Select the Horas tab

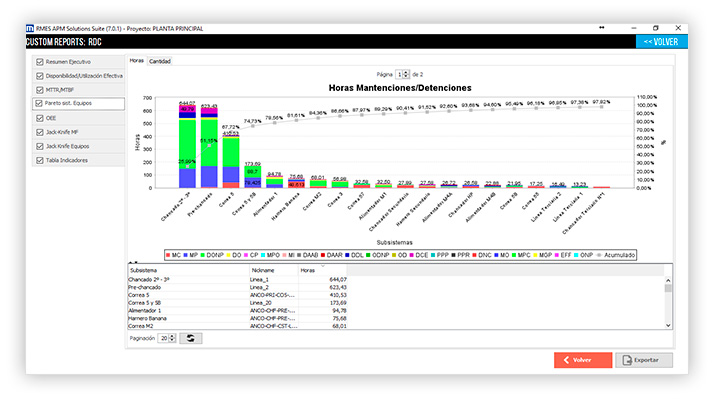[136, 61]
